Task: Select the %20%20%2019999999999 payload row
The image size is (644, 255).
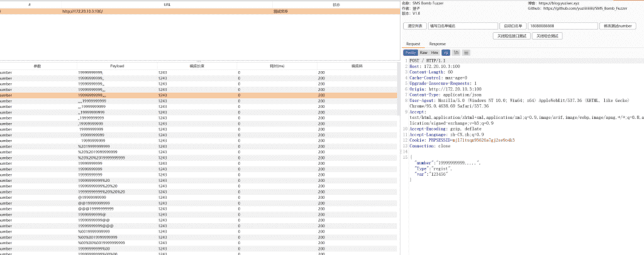Action: [198, 158]
